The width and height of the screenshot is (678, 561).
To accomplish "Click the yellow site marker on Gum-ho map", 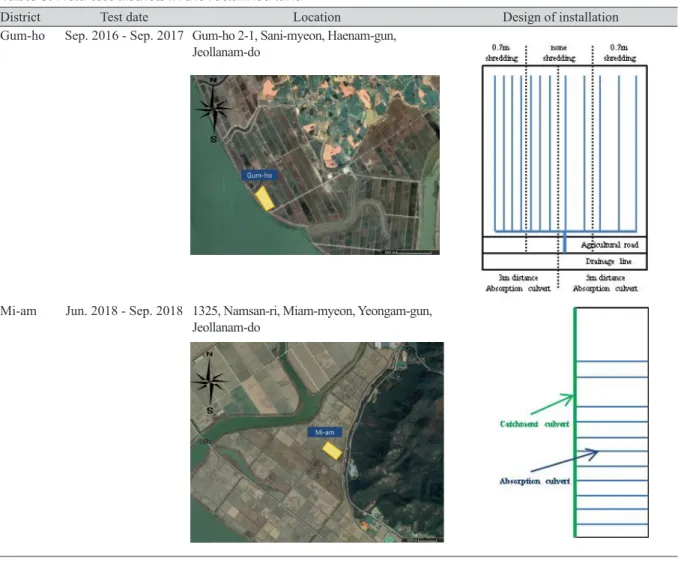I will [264, 198].
